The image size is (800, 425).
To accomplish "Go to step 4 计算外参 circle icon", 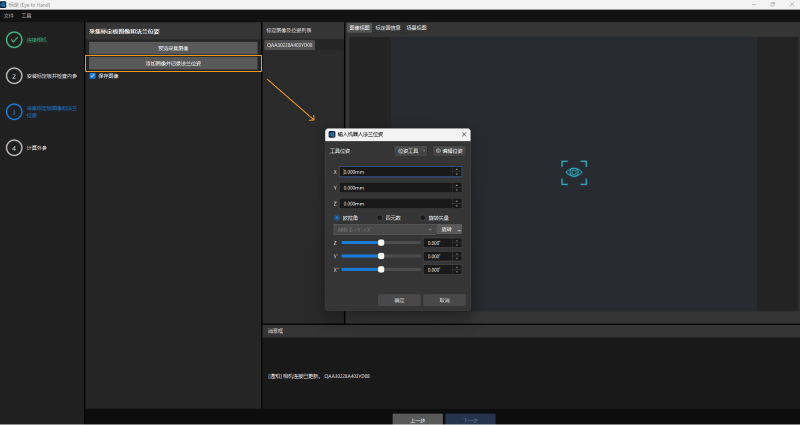I will click(x=14, y=147).
